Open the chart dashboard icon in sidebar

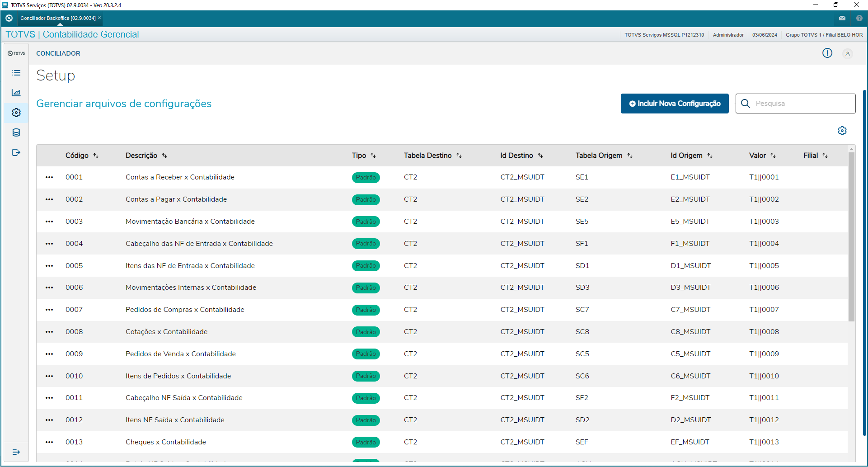[x=16, y=93]
